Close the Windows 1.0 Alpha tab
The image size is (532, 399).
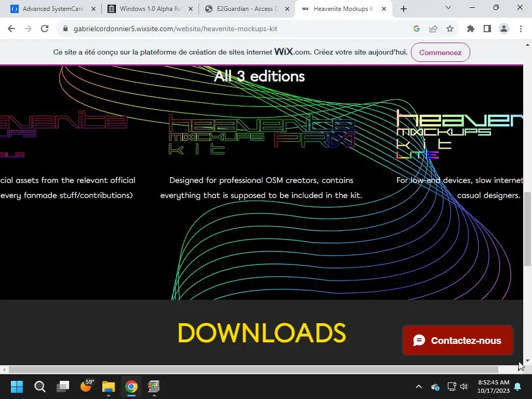point(191,9)
